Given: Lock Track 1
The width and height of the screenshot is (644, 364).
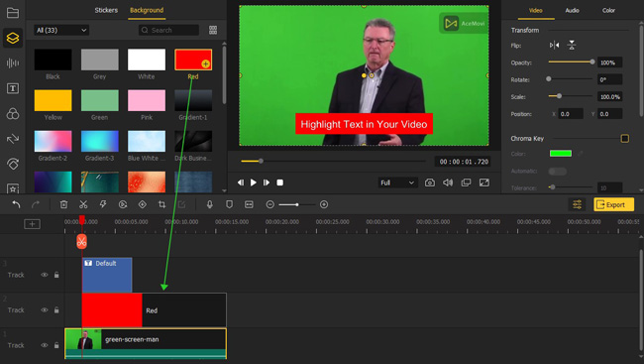Looking at the screenshot, I should (x=56, y=345).
